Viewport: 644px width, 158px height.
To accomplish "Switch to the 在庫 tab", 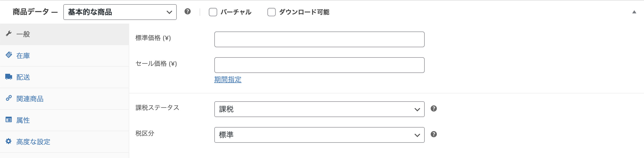I will click(x=23, y=56).
